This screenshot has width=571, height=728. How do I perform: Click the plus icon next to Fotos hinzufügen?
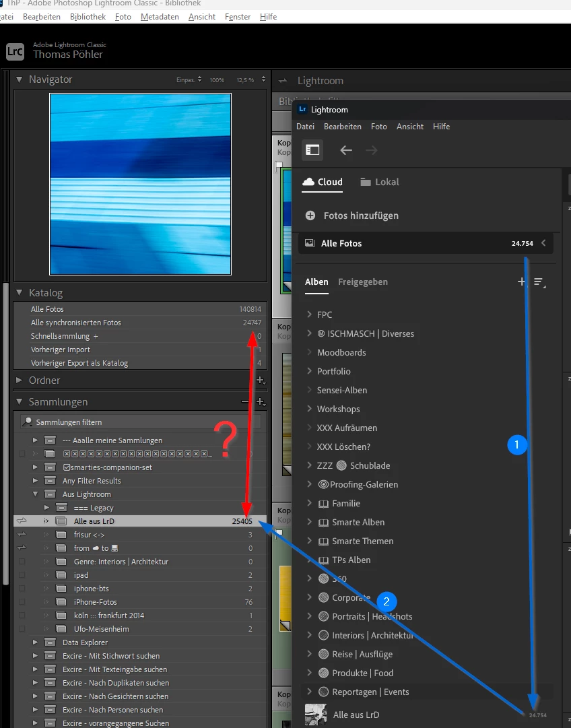pyautogui.click(x=310, y=216)
